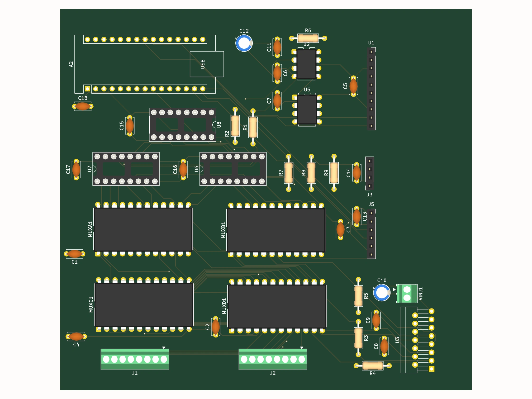
Task: Click the C15 capacitor beside U8
Action: tap(130, 126)
